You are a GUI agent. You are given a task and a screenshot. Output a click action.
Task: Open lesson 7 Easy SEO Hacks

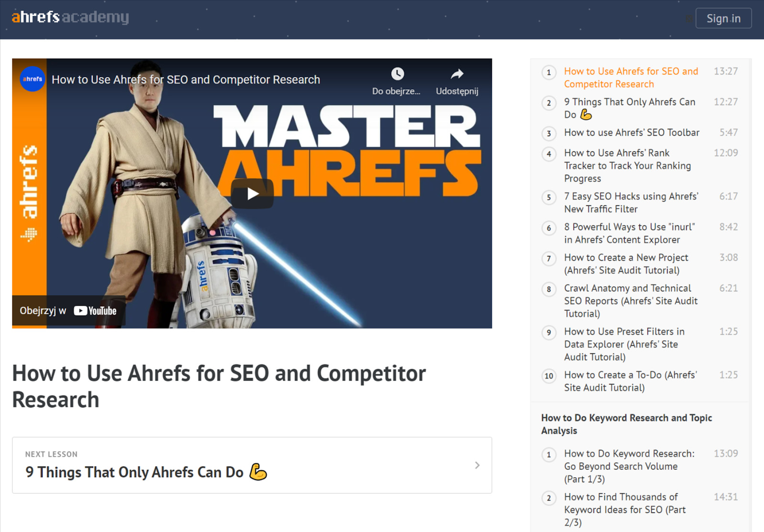tap(631, 202)
